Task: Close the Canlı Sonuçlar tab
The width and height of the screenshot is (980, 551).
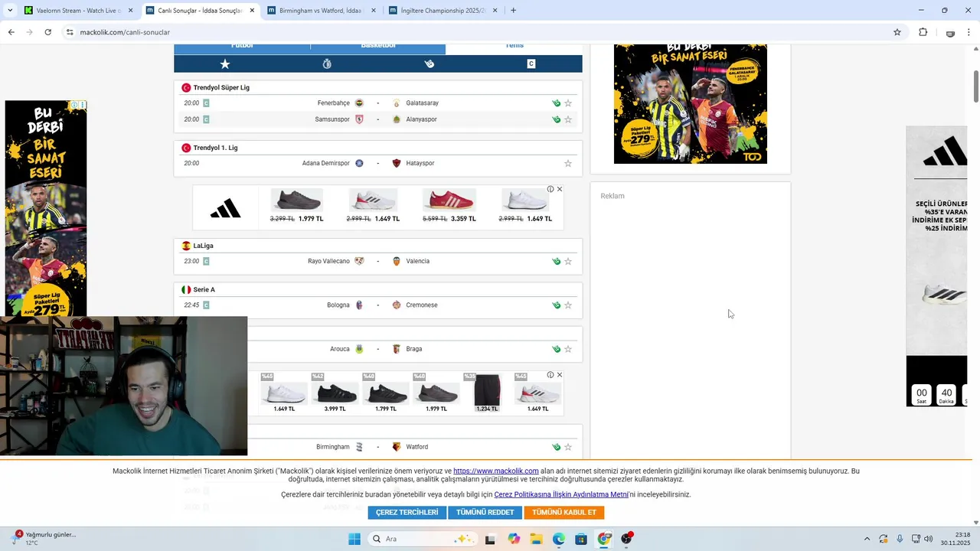Action: pyautogui.click(x=252, y=11)
